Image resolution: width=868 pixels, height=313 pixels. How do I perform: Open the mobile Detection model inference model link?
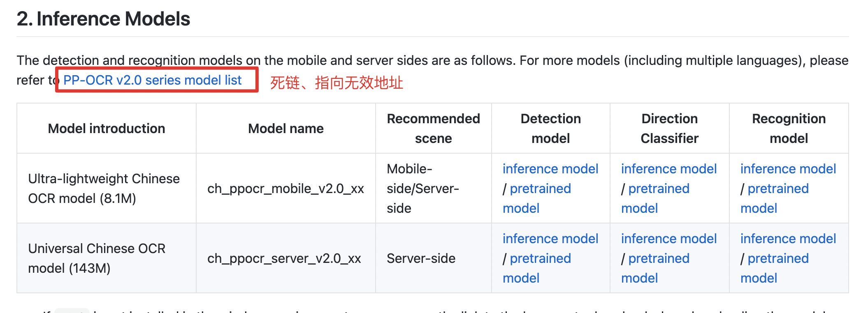(550, 169)
